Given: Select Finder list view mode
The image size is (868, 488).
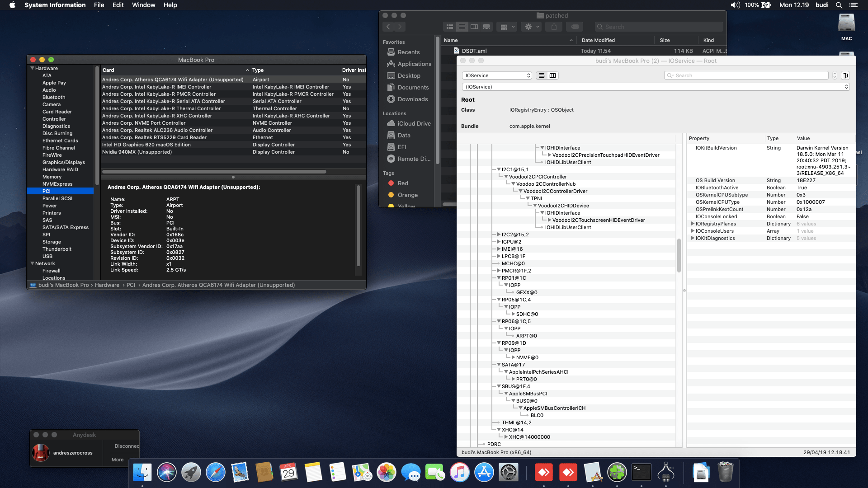Looking at the screenshot, I should (x=462, y=27).
